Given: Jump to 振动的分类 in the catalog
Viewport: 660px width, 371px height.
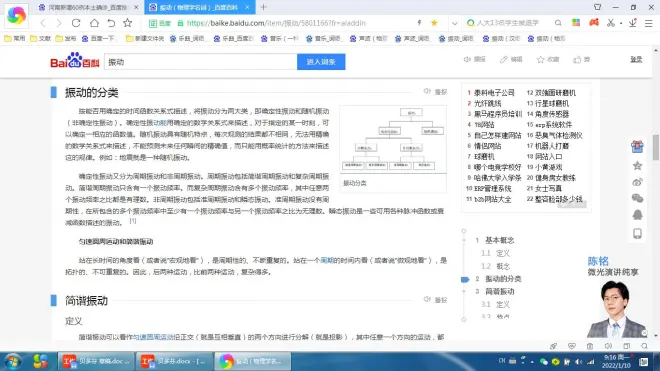Looking at the screenshot, I should tap(503, 279).
